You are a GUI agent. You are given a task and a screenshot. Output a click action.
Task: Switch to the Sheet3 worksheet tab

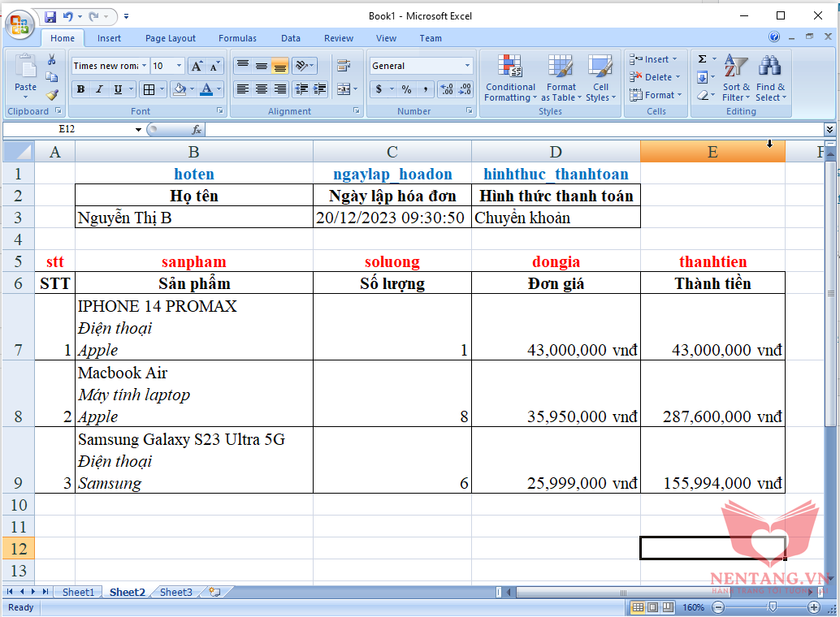[x=175, y=593]
